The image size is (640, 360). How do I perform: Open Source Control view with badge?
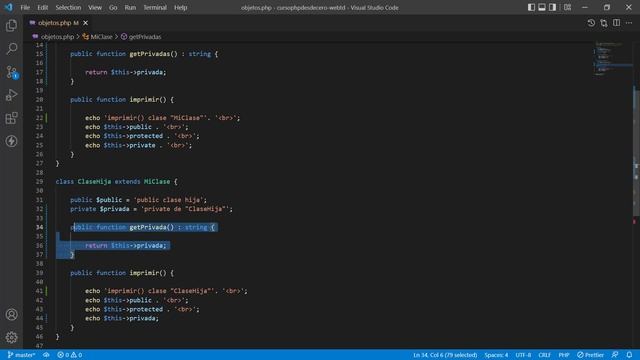point(11,72)
